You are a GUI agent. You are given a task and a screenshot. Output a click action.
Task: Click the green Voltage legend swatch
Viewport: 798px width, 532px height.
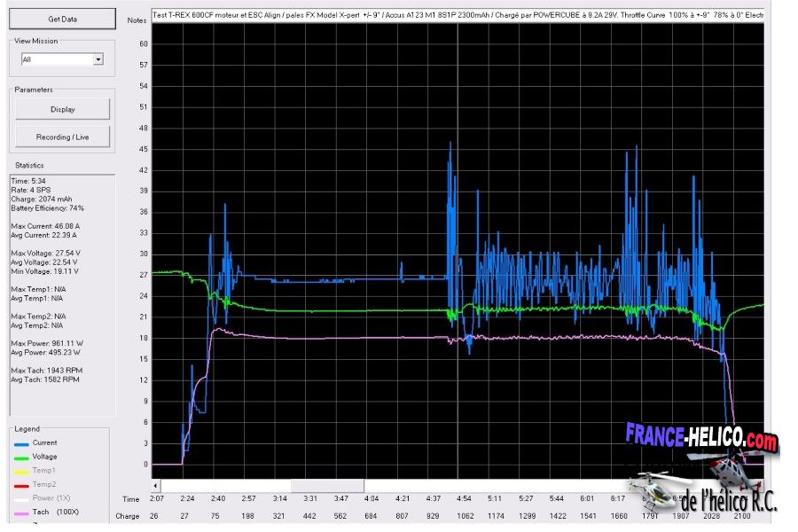21,458
